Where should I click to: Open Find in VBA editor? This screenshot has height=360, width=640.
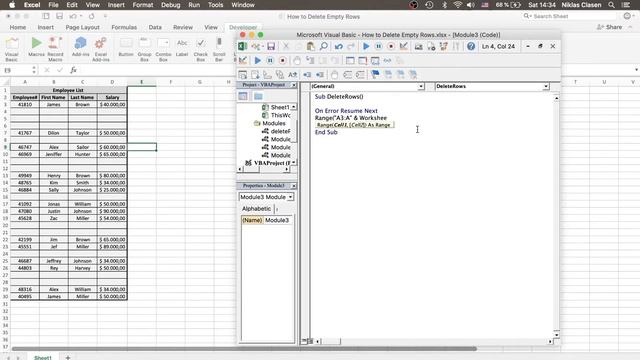(x=323, y=47)
